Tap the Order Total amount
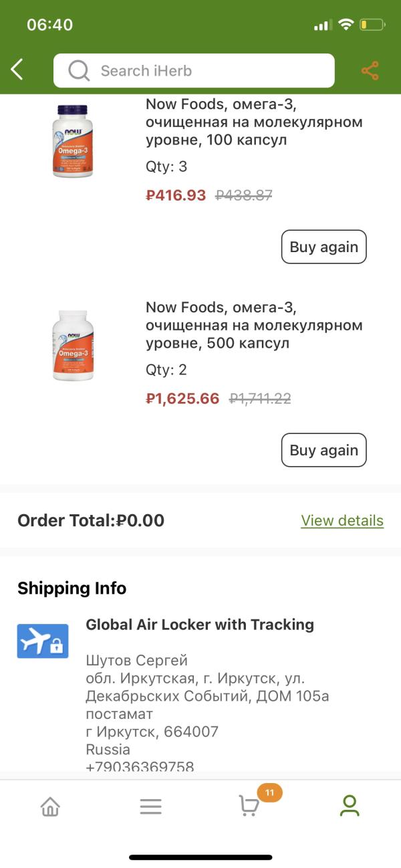 point(140,521)
